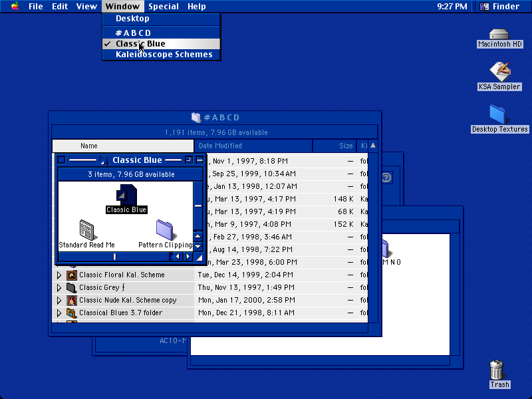Select the Classic Floral Kal. Scheme row name
The width and height of the screenshot is (532, 399).
coord(122,275)
